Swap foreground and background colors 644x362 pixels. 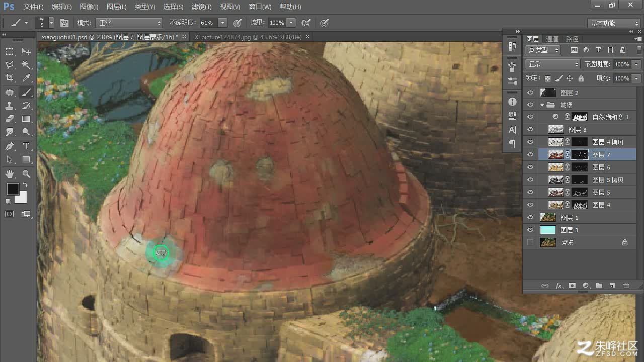click(x=25, y=185)
